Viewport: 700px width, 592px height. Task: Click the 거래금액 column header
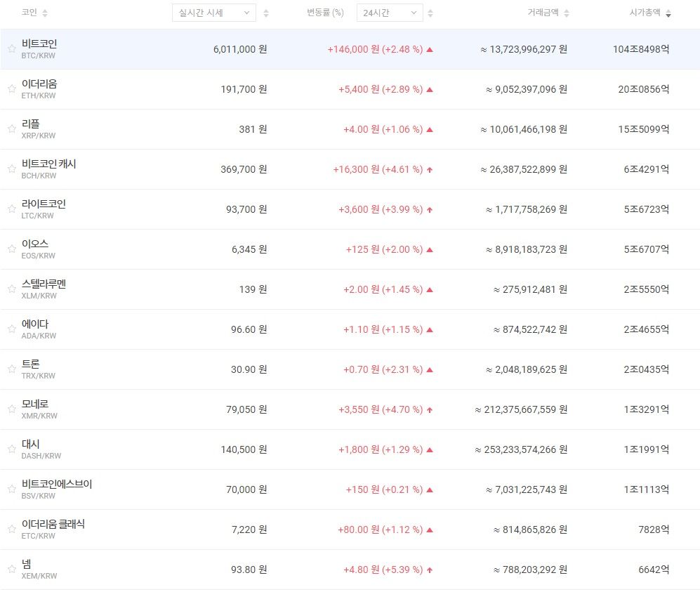coord(543,13)
